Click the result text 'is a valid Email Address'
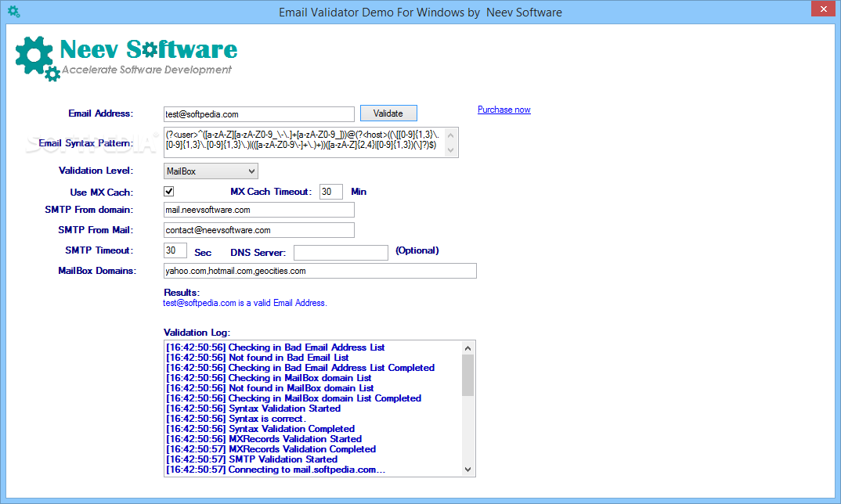841x504 pixels. click(282, 303)
